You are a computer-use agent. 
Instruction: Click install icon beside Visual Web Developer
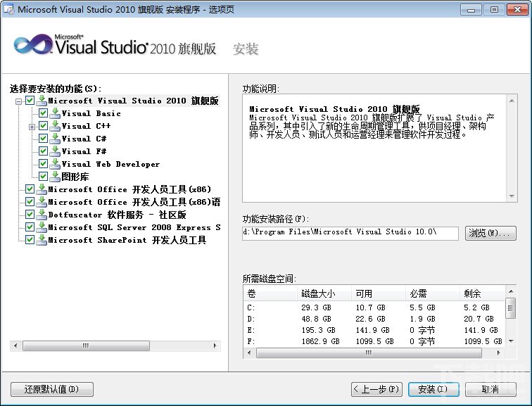pyautogui.click(x=55, y=164)
